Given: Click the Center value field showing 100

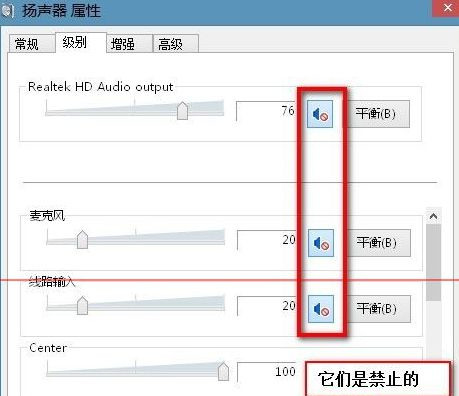Looking at the screenshot, I should pyautogui.click(x=267, y=372).
